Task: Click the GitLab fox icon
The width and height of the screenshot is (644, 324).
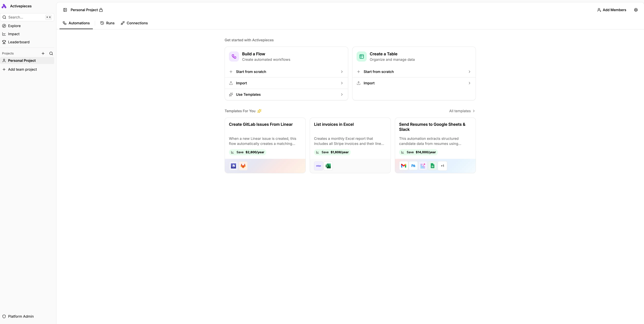Action: pyautogui.click(x=243, y=166)
